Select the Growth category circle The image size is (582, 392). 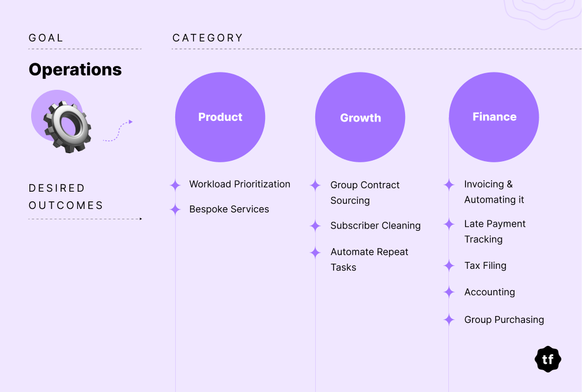pyautogui.click(x=360, y=117)
